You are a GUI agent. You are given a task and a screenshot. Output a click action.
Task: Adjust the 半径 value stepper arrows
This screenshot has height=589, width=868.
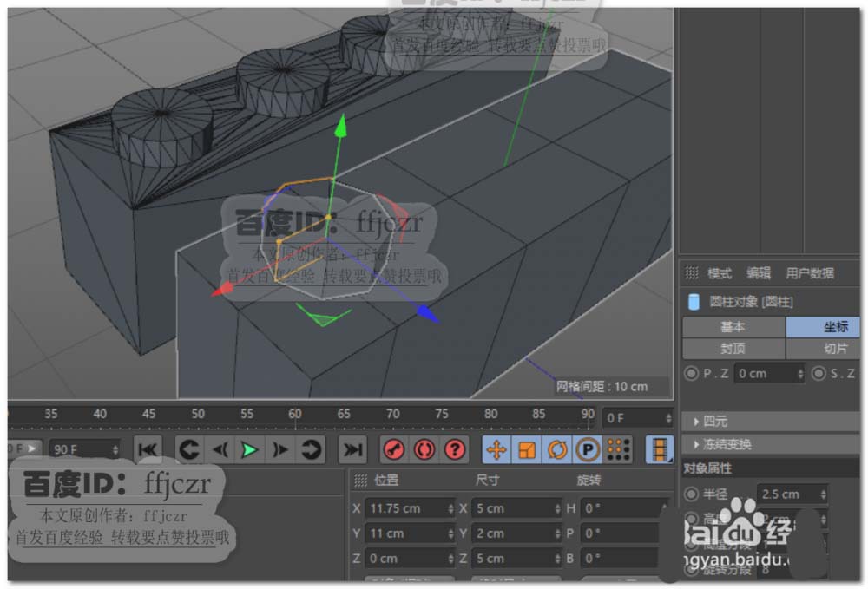[x=823, y=494]
